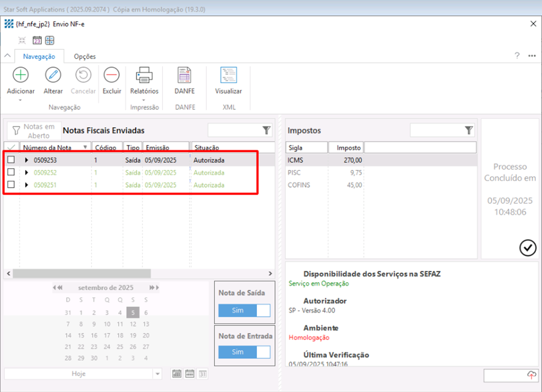Image resolution: width=542 pixels, height=392 pixels.
Task: Toggle the Nota de Saída switch
Action: [244, 311]
